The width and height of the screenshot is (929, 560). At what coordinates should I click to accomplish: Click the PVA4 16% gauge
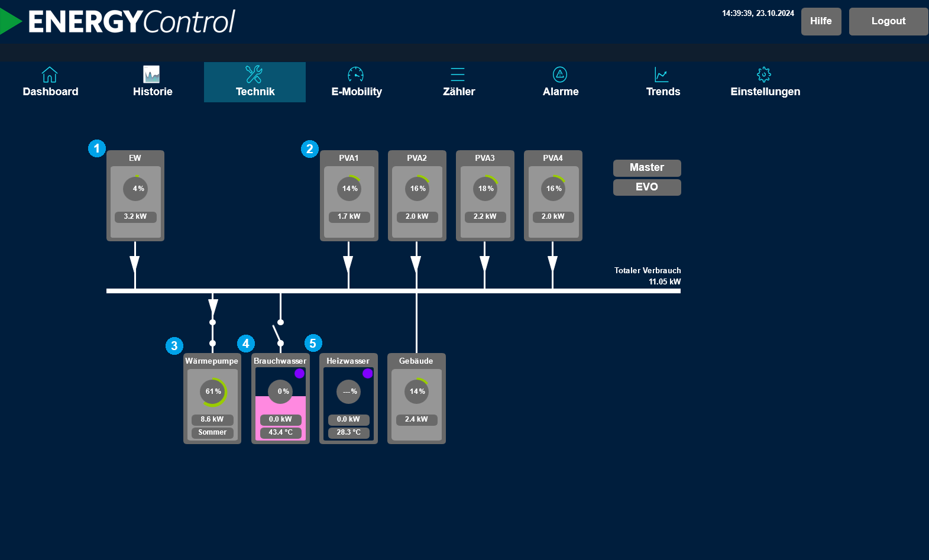[x=553, y=189]
